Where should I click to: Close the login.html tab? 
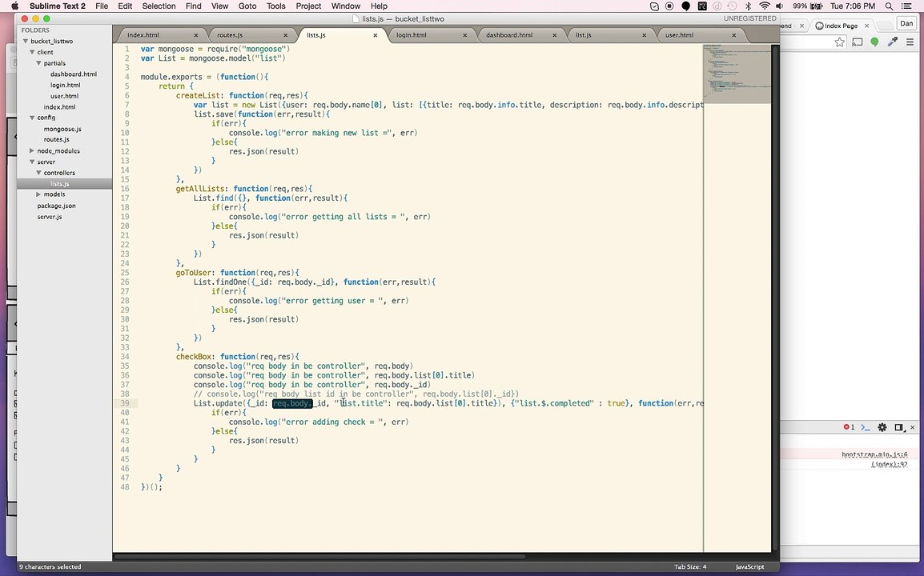pyautogui.click(x=464, y=35)
